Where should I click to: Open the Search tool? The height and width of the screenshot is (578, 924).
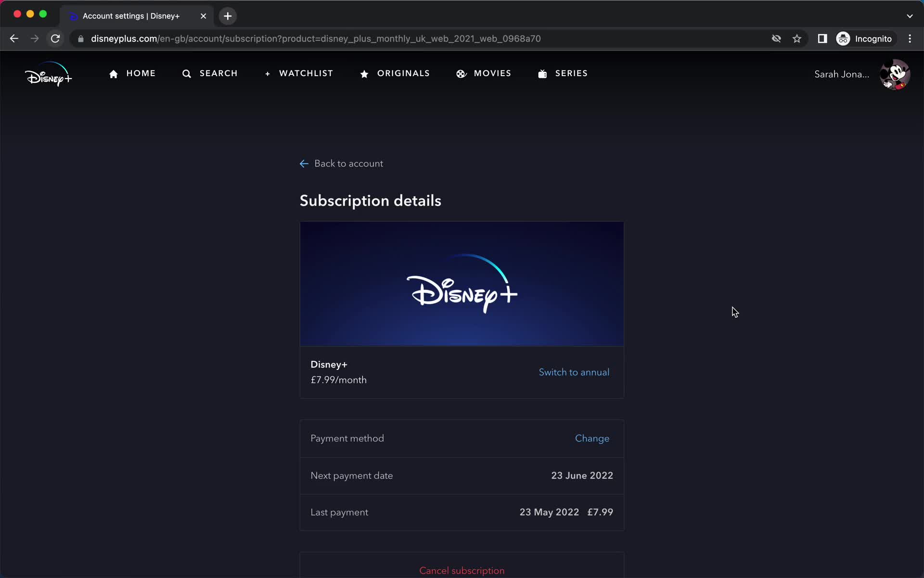pos(209,73)
